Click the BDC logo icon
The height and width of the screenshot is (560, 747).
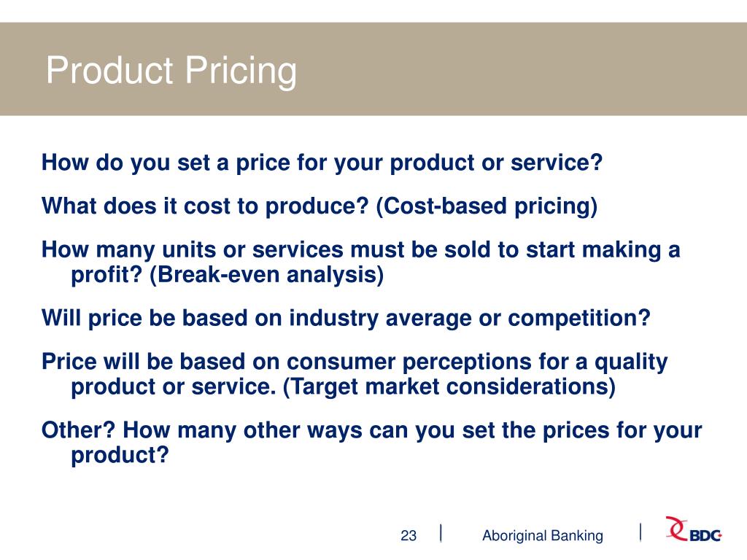point(693,529)
